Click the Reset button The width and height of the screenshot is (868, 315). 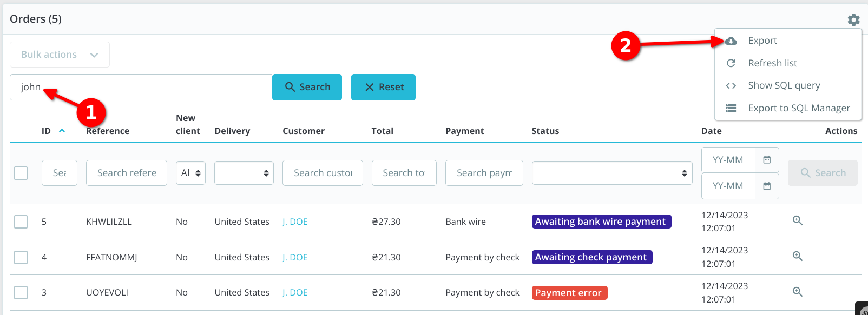[383, 87]
